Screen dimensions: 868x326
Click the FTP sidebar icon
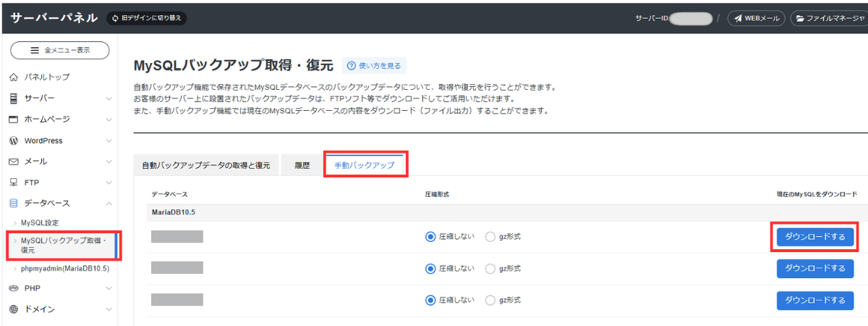tap(13, 183)
